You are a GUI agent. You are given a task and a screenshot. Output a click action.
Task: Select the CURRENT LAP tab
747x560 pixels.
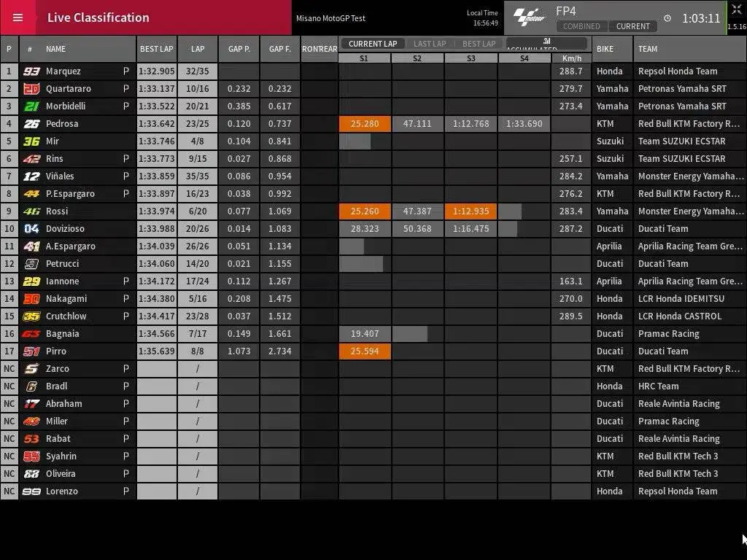(x=373, y=44)
